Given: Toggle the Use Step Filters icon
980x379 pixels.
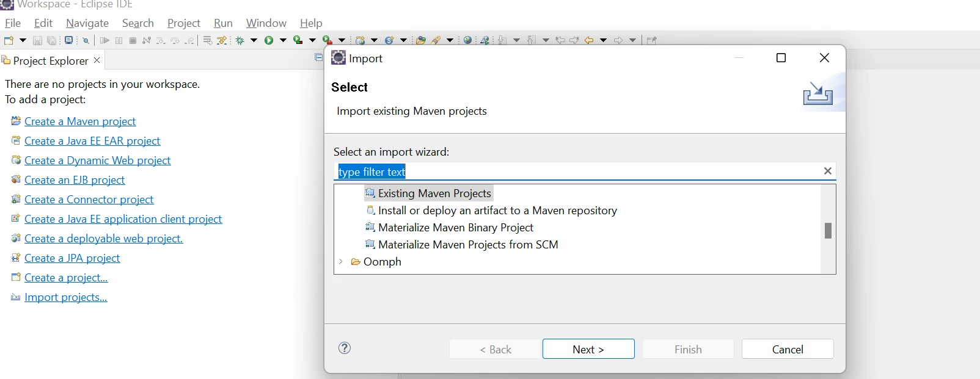Looking at the screenshot, I should pos(222,40).
